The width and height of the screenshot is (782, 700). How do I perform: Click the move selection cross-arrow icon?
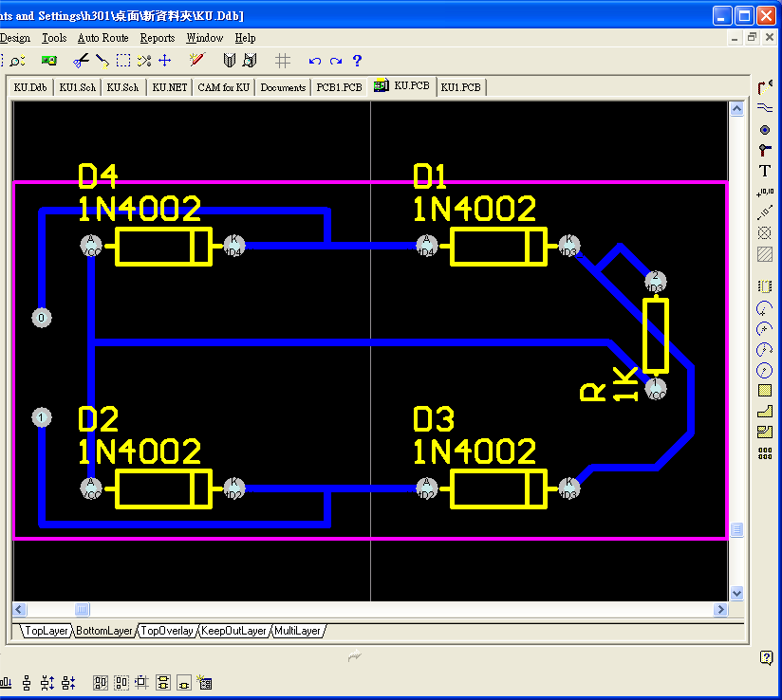point(164,61)
